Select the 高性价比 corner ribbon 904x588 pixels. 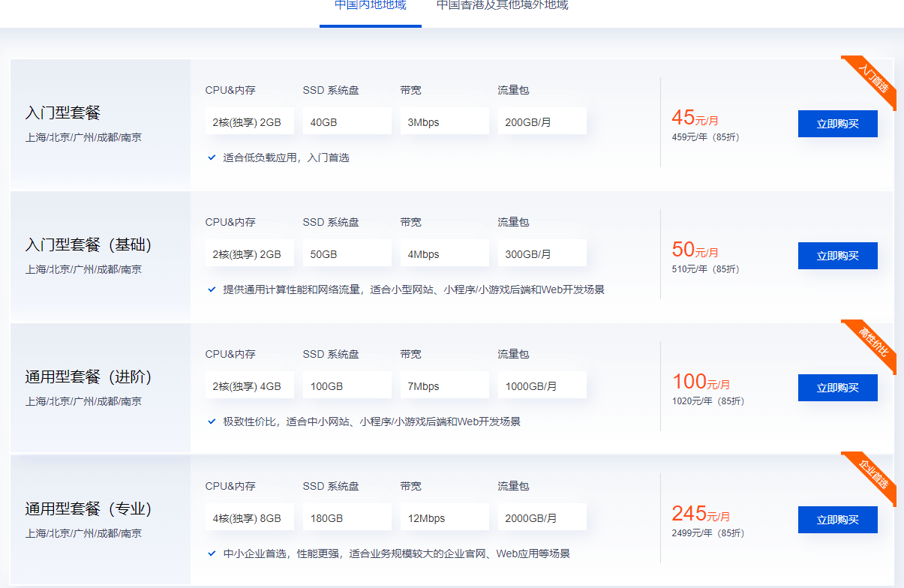pyautogui.click(x=873, y=342)
